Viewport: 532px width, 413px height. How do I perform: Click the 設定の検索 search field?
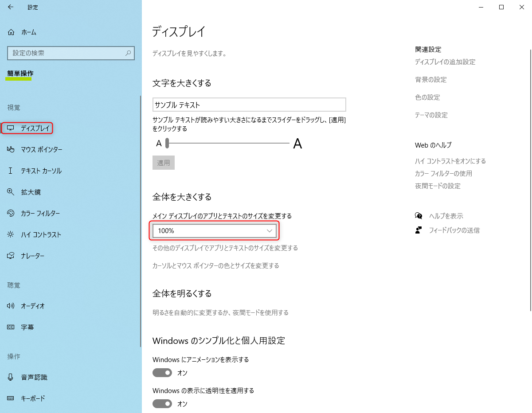tap(70, 53)
